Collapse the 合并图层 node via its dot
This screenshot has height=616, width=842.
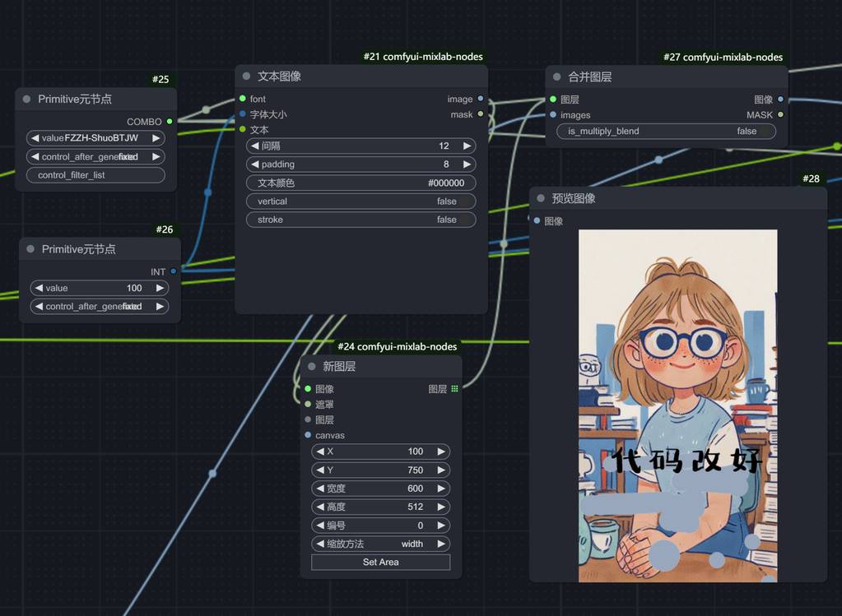556,77
